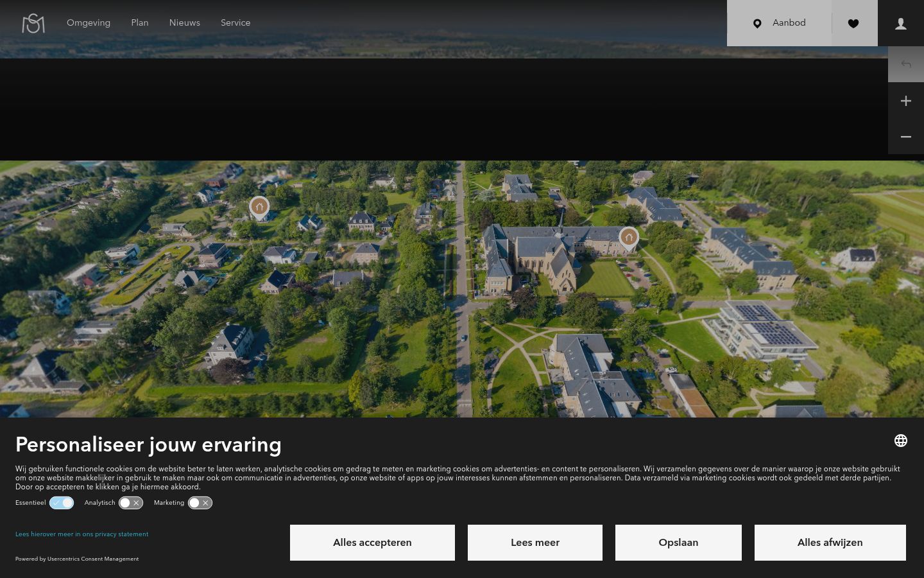Select the house marker on the monastery

point(629,239)
